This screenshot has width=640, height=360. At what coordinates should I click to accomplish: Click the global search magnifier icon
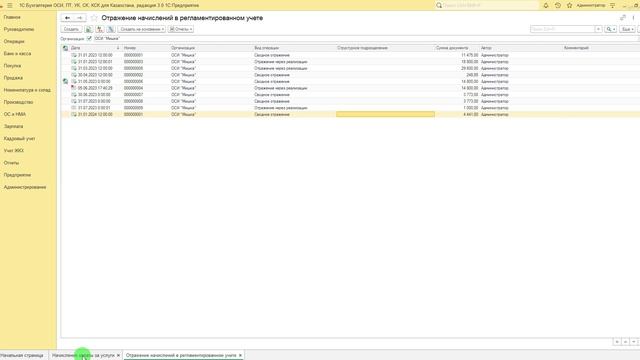tap(439, 5)
